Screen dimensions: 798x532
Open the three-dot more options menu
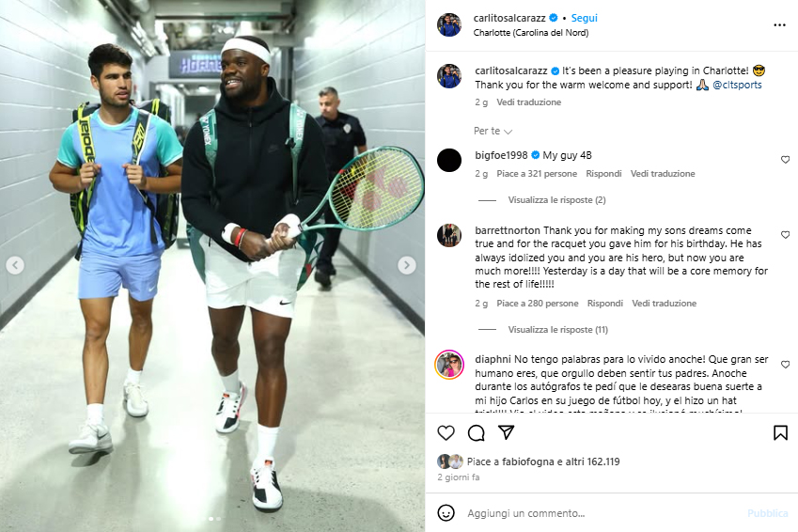pyautogui.click(x=780, y=25)
